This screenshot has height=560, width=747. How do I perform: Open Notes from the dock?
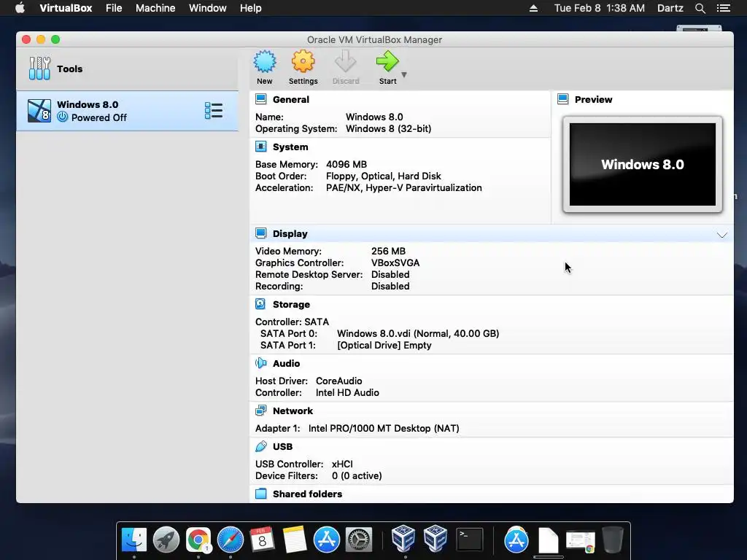pos(295,540)
